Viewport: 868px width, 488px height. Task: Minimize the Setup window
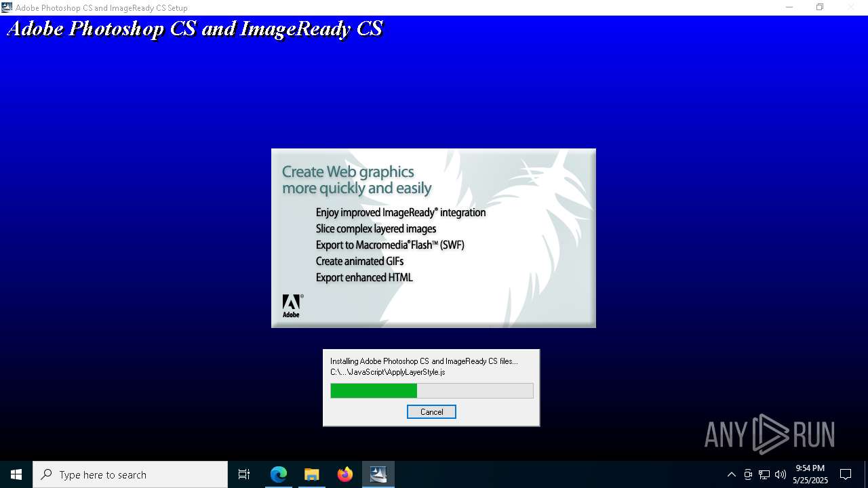789,7
